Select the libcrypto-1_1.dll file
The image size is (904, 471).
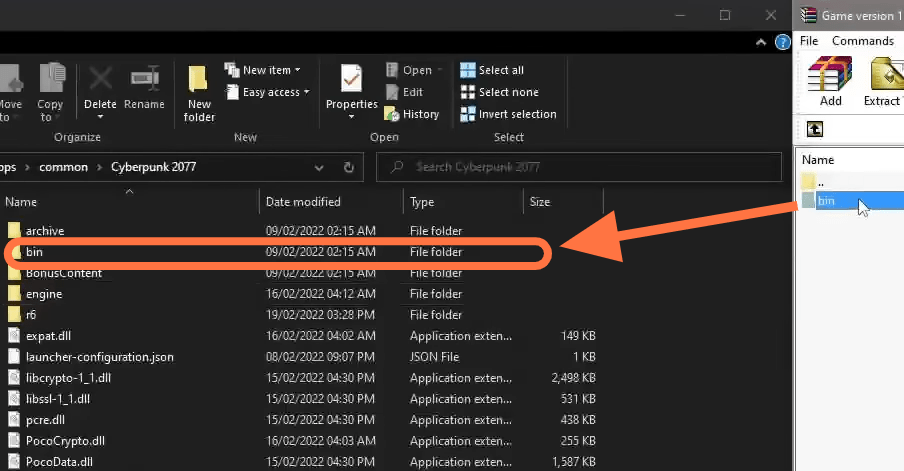[68, 378]
